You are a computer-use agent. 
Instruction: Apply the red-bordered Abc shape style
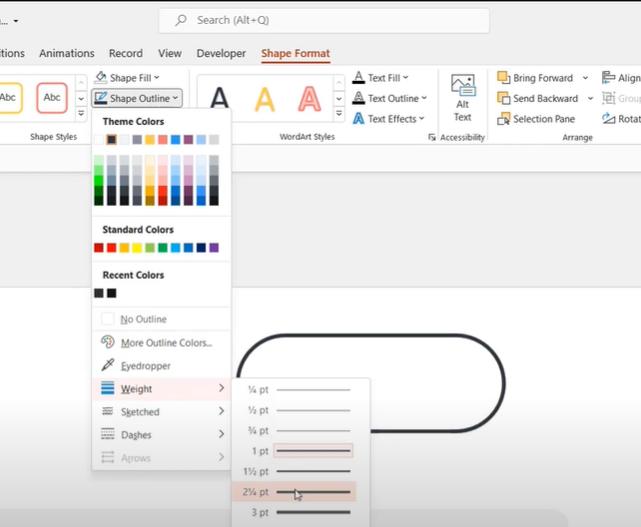52,98
